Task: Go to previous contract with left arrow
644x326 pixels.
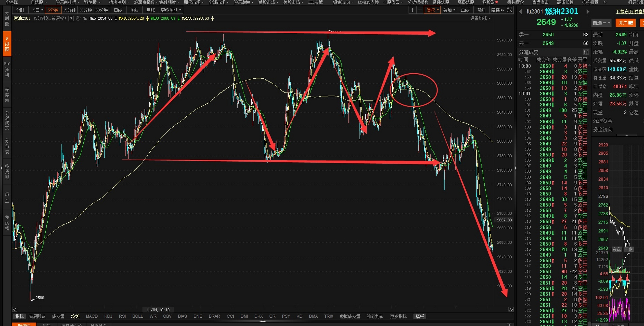Action: coord(521,12)
